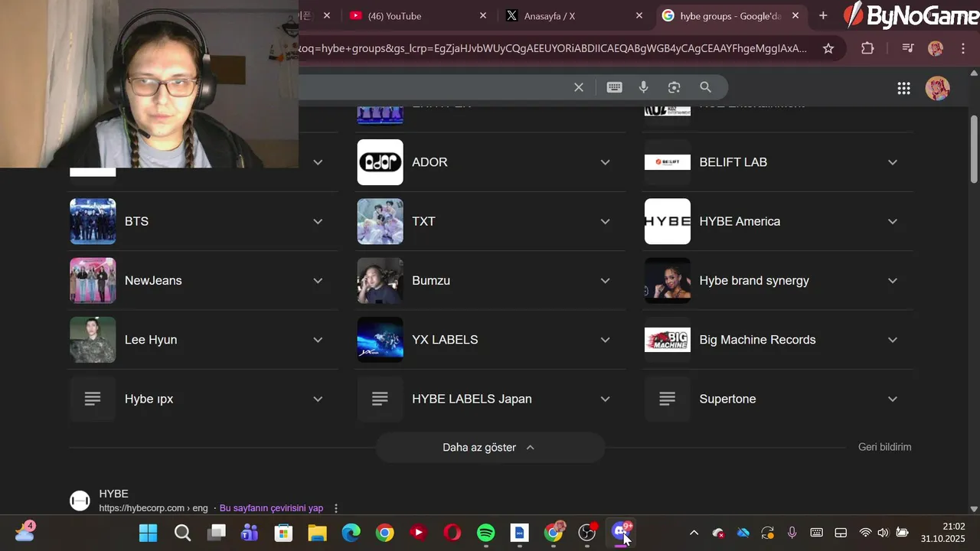Click the microphone icon in system tray

[792, 533]
